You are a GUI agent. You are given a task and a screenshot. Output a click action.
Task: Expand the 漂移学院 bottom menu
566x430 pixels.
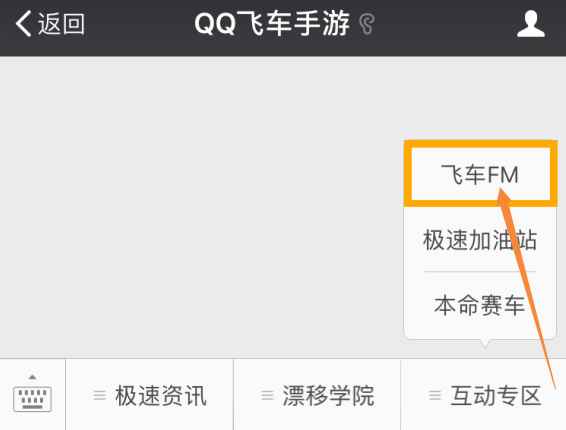pos(317,395)
